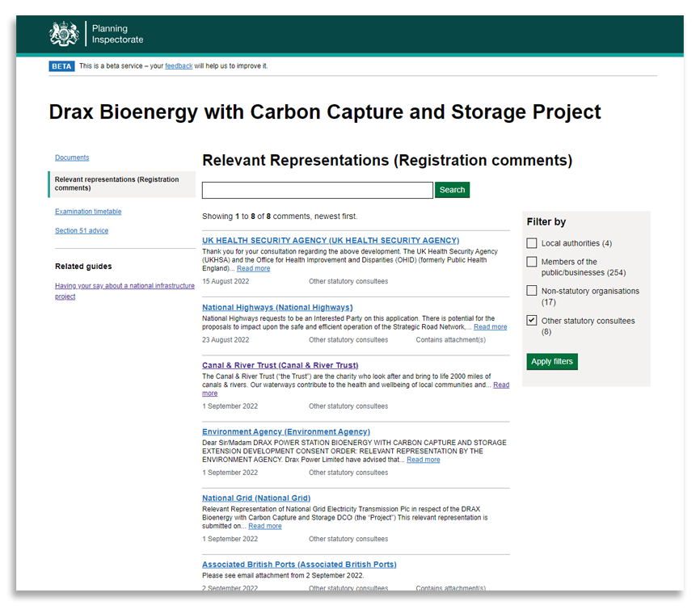This screenshot has height=614, width=700.
Task: Click the '15 August 2022' date
Action: tap(226, 282)
